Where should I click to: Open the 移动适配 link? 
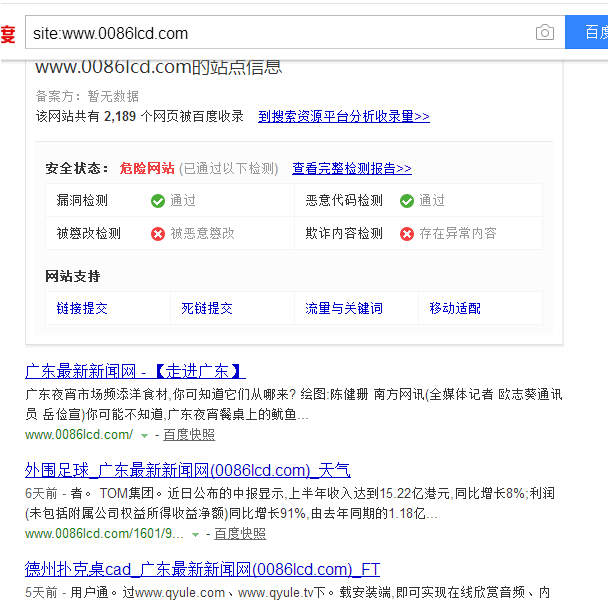click(x=455, y=308)
